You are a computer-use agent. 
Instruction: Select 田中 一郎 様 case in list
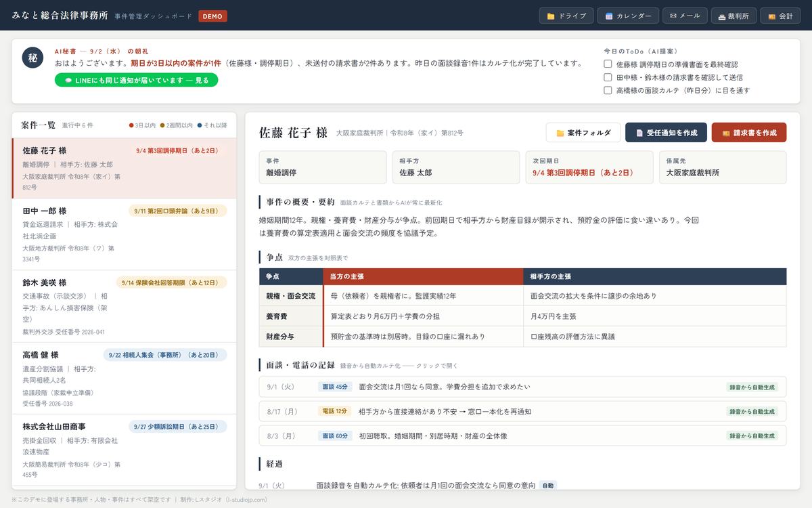point(125,234)
